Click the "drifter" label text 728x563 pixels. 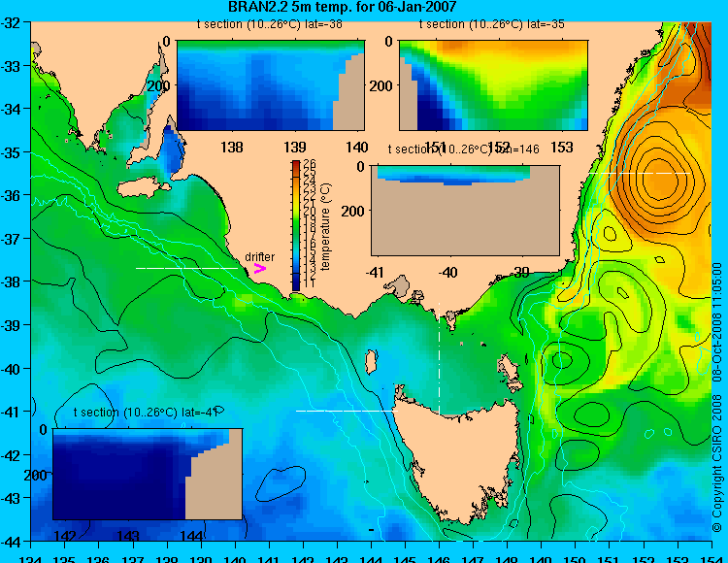point(259,256)
